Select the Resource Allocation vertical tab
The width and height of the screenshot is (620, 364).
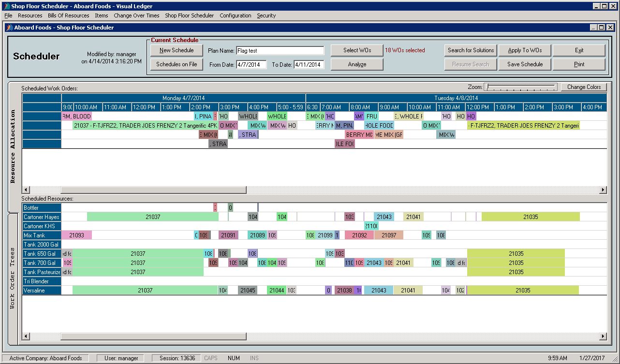13,146
